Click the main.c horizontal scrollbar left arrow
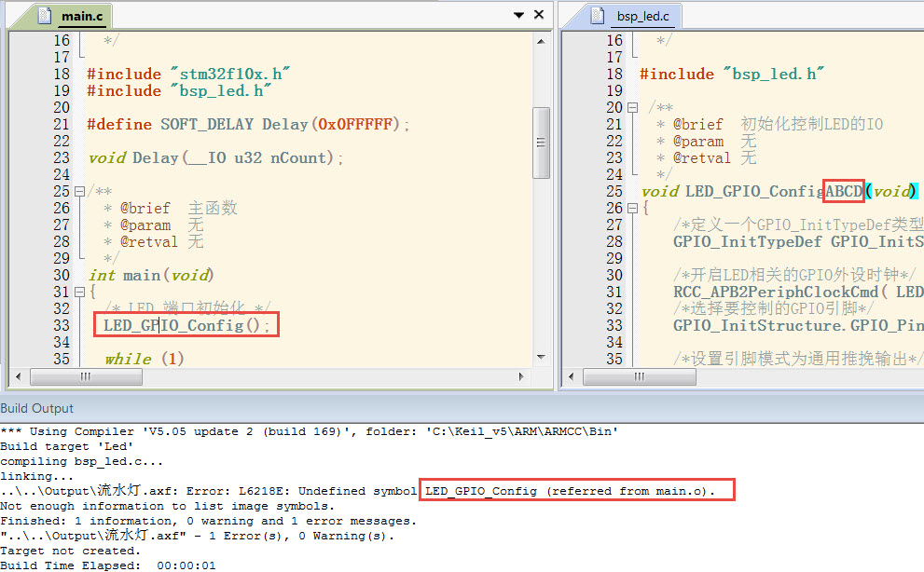This screenshot has width=924, height=572. [x=19, y=376]
